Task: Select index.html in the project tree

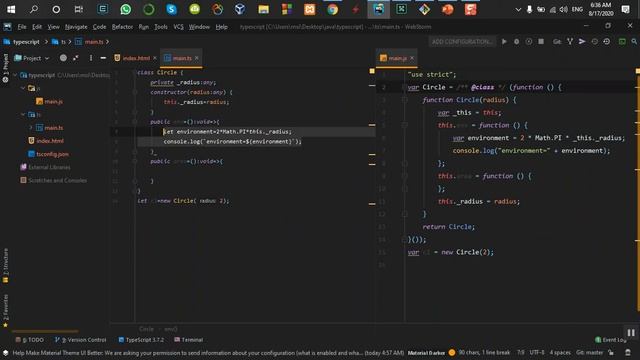Action: 46,141
